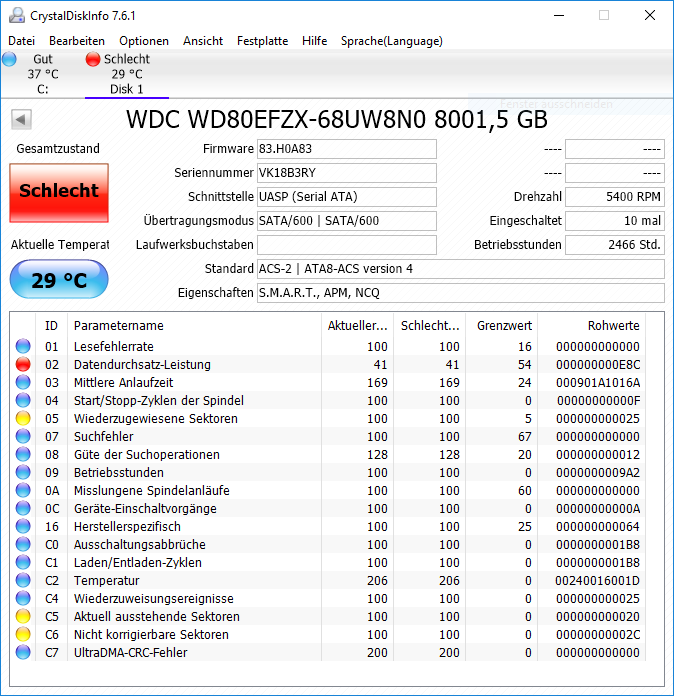Viewport: 674px width, 696px height.
Task: Click raw value 00000000002C
Action: (598, 634)
